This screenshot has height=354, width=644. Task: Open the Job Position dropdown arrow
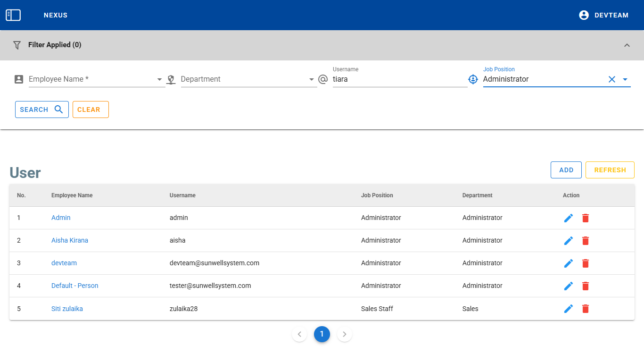tap(625, 79)
